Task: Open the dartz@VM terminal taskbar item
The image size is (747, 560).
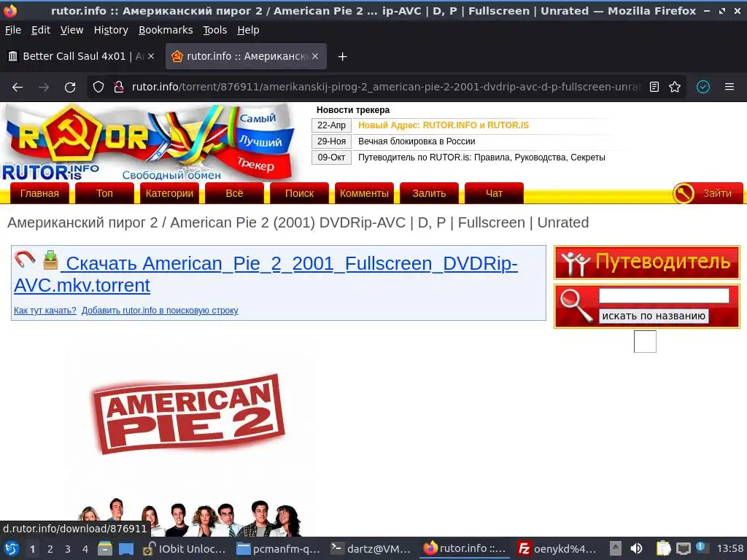Action: pyautogui.click(x=372, y=549)
